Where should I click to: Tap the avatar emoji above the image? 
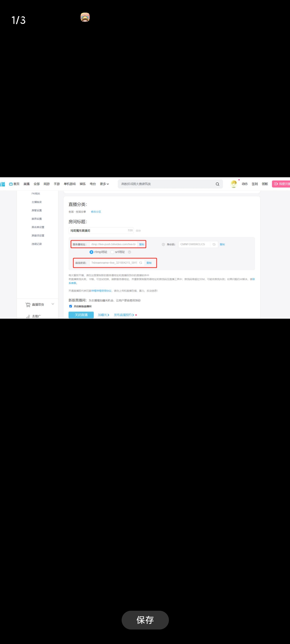pyautogui.click(x=85, y=17)
